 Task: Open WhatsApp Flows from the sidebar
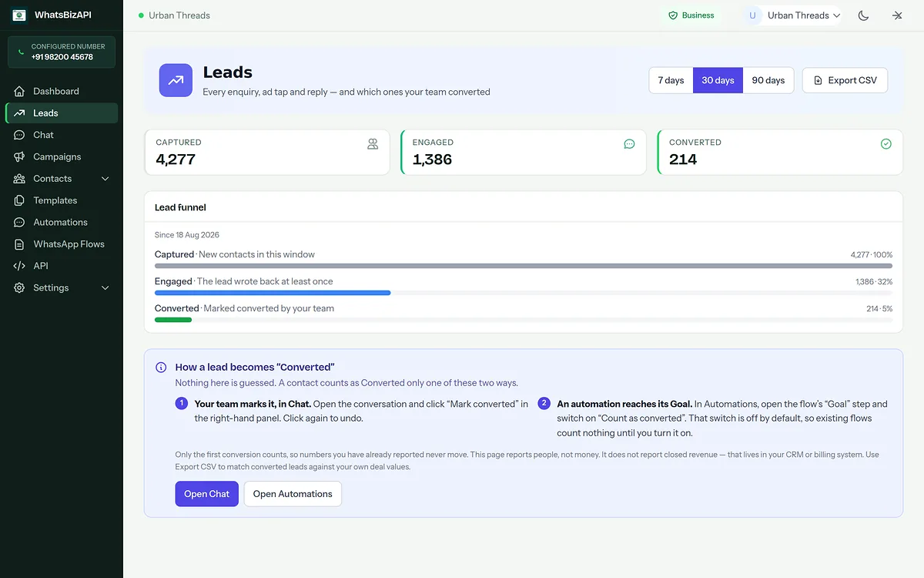point(62,244)
